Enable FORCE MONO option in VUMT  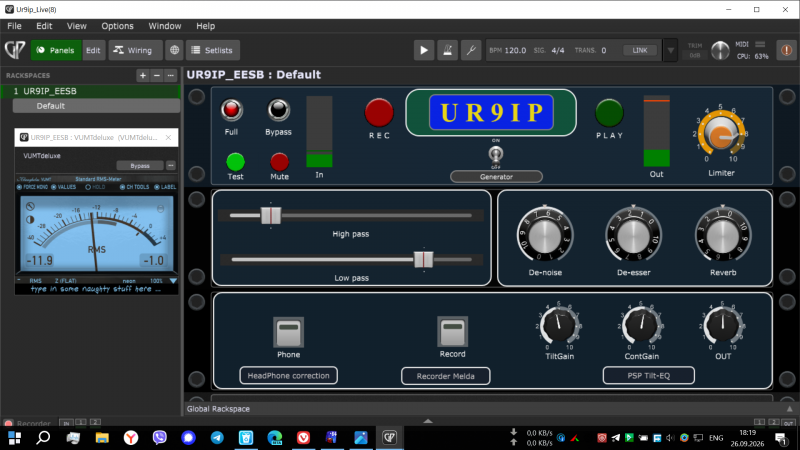33,187
